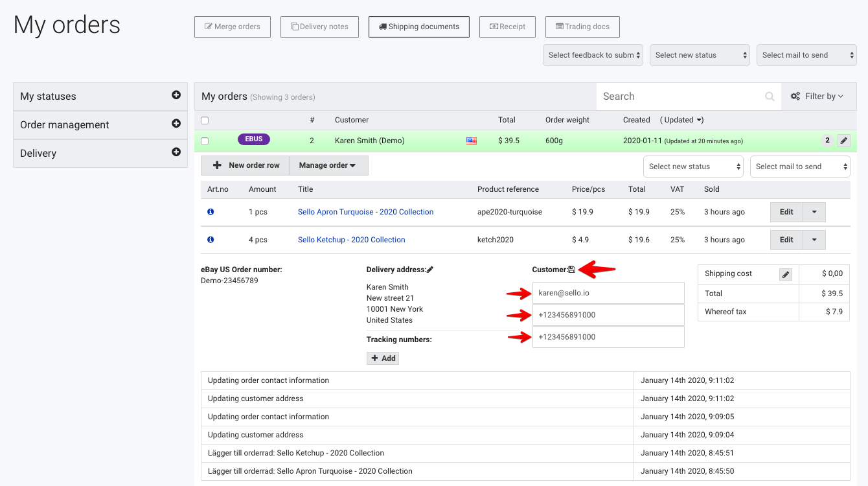Click pencil icon on Karen Smith order row
Screen dimensions: 868x486
(x=843, y=141)
